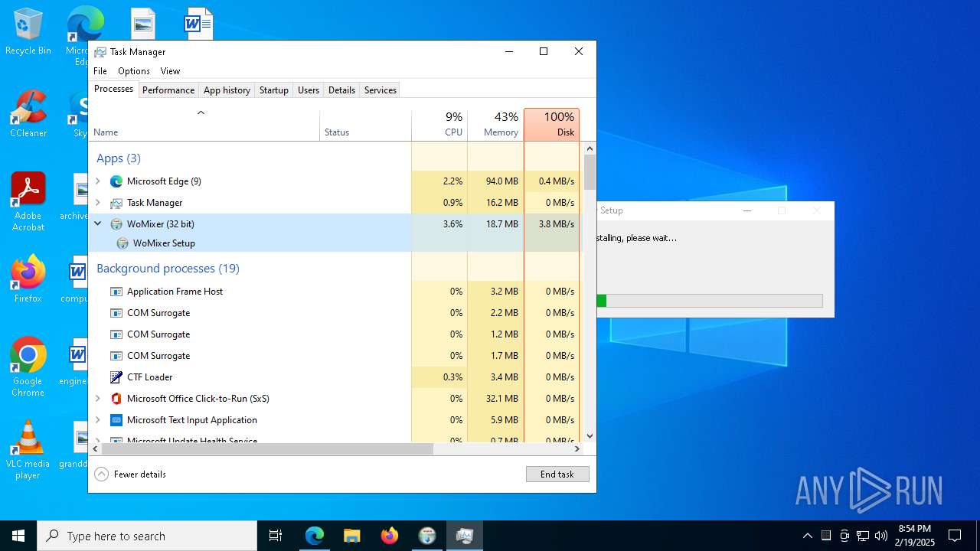This screenshot has height=551, width=980.
Task: Open the Options menu
Action: point(134,71)
